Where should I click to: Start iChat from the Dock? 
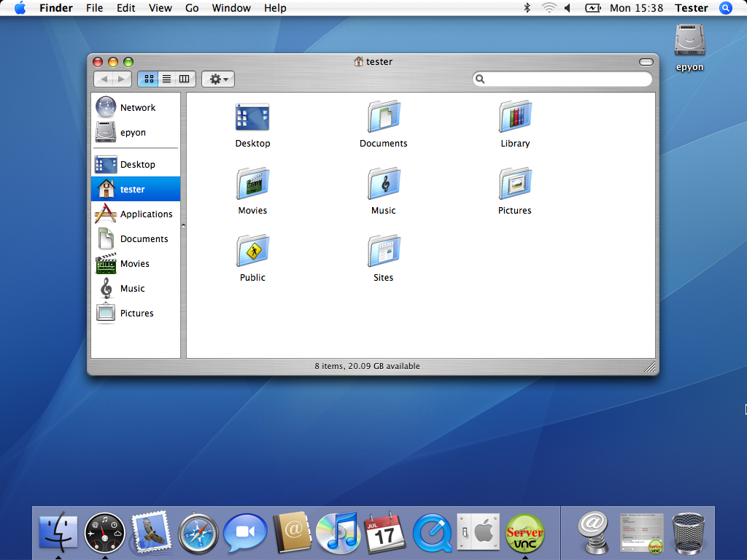click(244, 533)
